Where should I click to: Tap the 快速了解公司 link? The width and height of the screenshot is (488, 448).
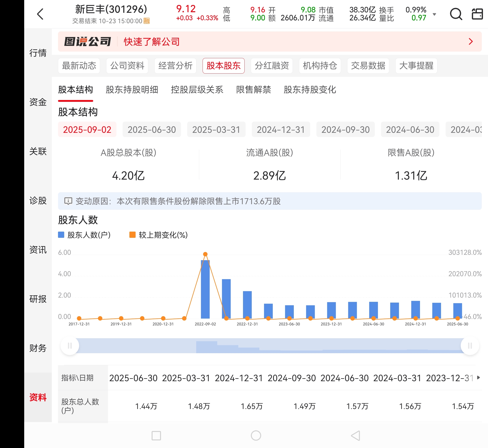[152, 42]
